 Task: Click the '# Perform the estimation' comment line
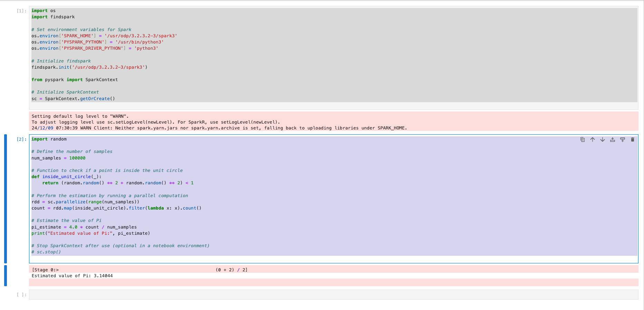click(110, 196)
